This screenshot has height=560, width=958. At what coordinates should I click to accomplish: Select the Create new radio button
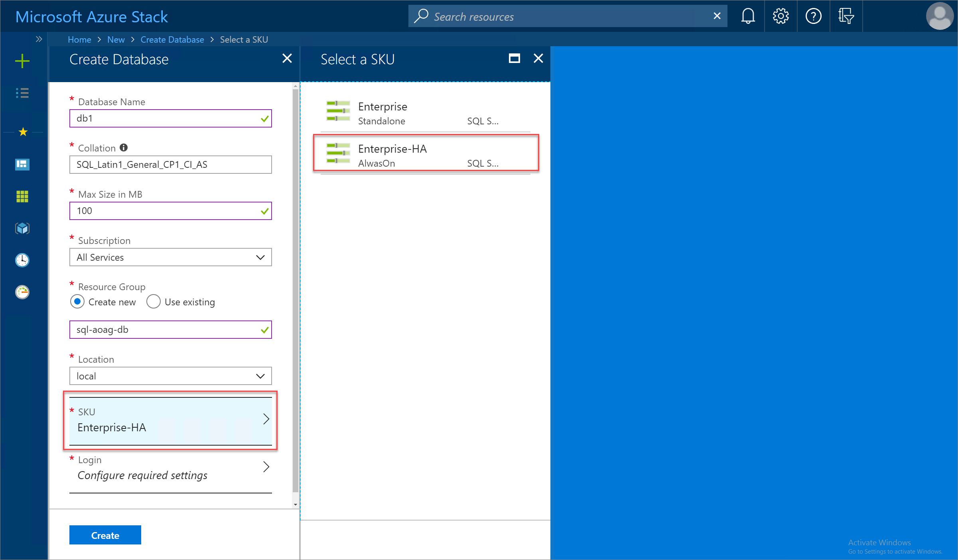(78, 301)
